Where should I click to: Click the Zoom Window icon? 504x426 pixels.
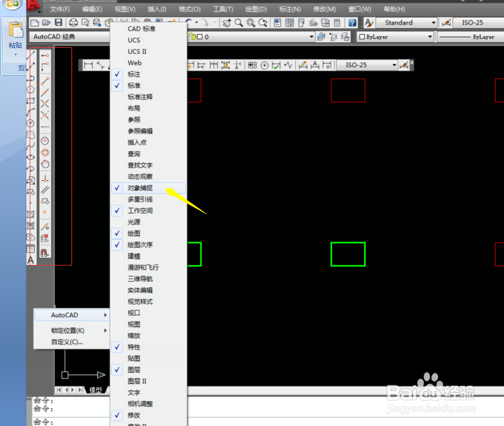[251, 23]
